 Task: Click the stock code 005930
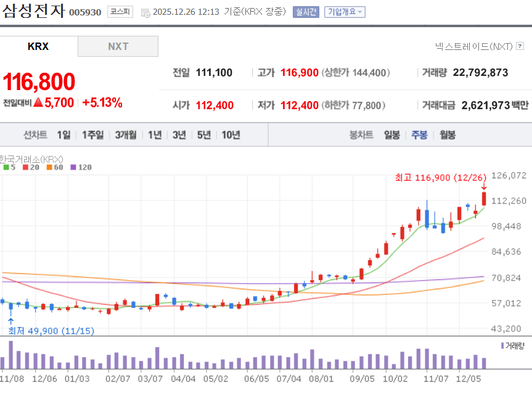(x=85, y=12)
